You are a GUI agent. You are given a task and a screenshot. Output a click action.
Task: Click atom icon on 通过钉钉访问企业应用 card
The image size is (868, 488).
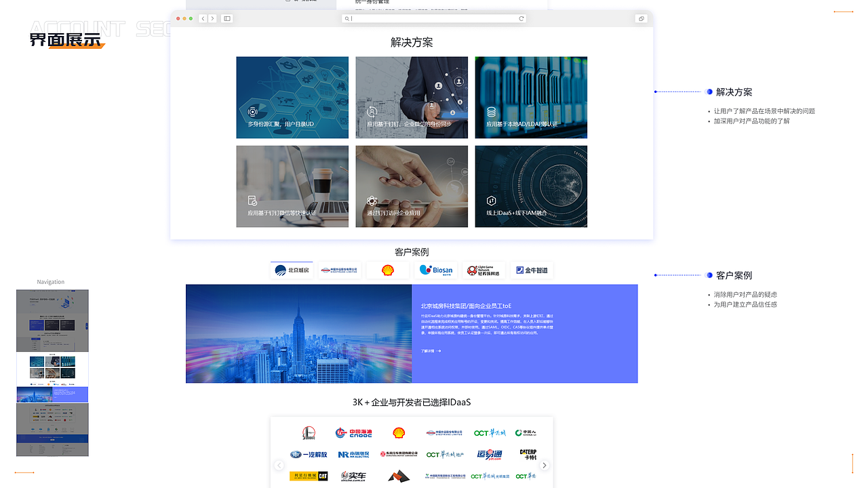pos(372,201)
